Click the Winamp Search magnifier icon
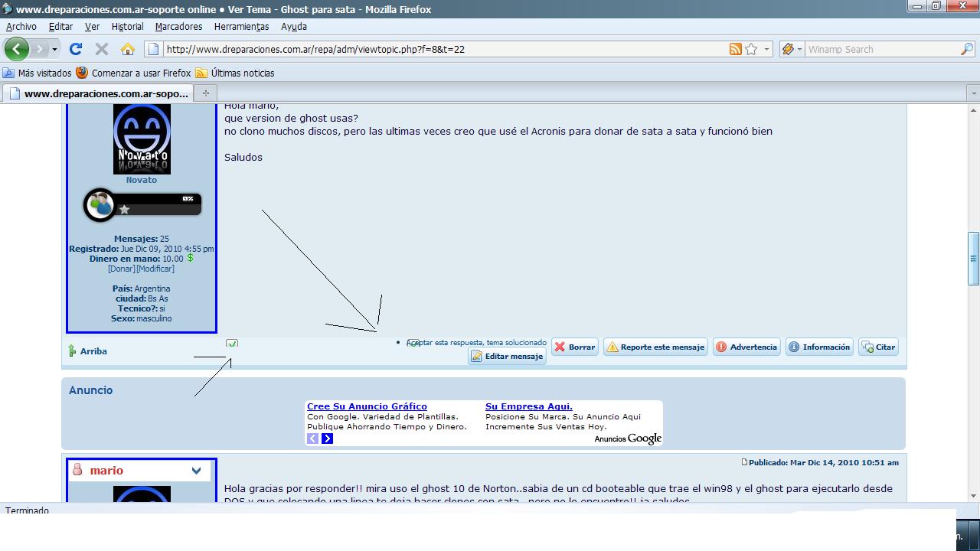Image resolution: width=980 pixels, height=551 pixels. 967,49
